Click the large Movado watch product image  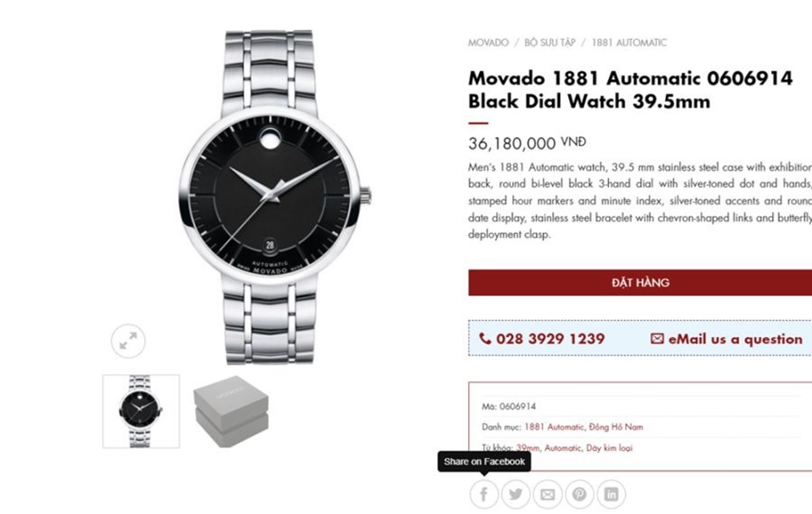click(x=274, y=195)
